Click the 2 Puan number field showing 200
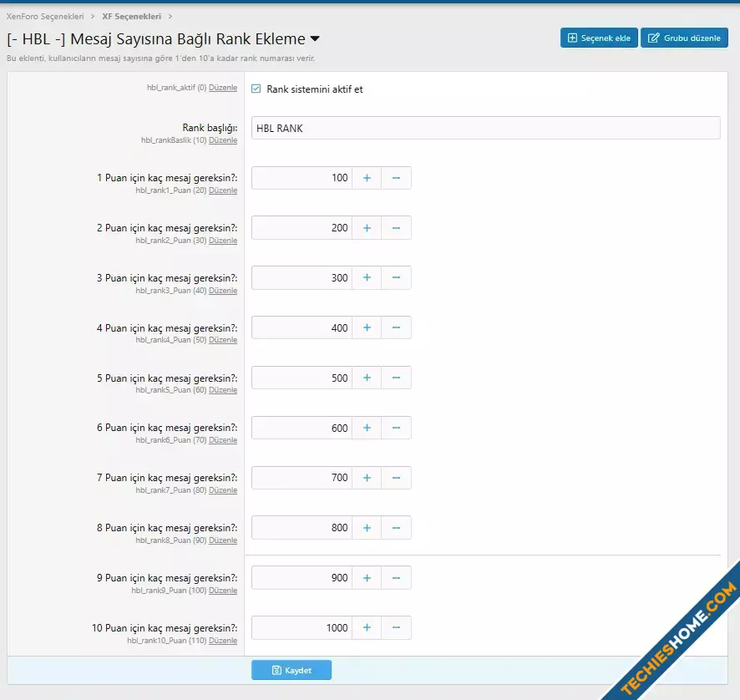 (x=302, y=228)
